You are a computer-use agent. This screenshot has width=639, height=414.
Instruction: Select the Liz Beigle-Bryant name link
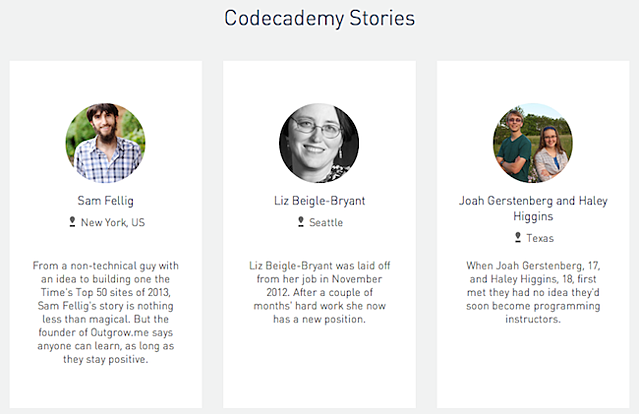tap(319, 200)
